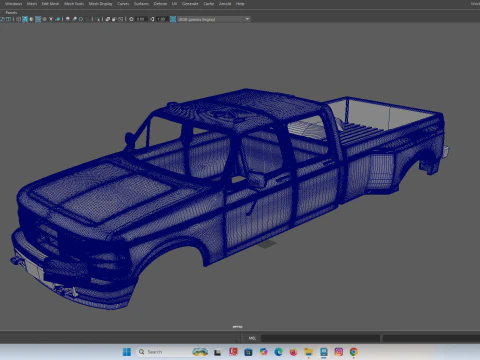Toggle X-Ray display icon
480x360 pixels.
[x=108, y=19]
